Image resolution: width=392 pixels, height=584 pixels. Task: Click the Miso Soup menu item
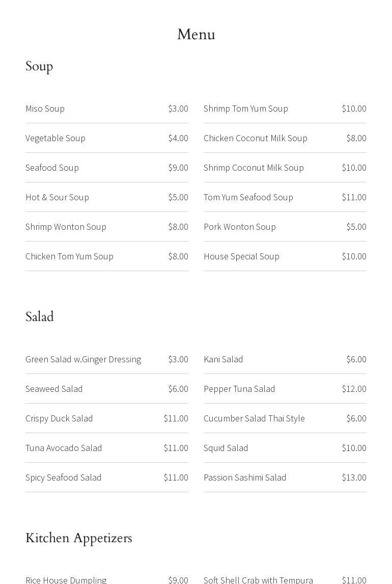click(45, 109)
